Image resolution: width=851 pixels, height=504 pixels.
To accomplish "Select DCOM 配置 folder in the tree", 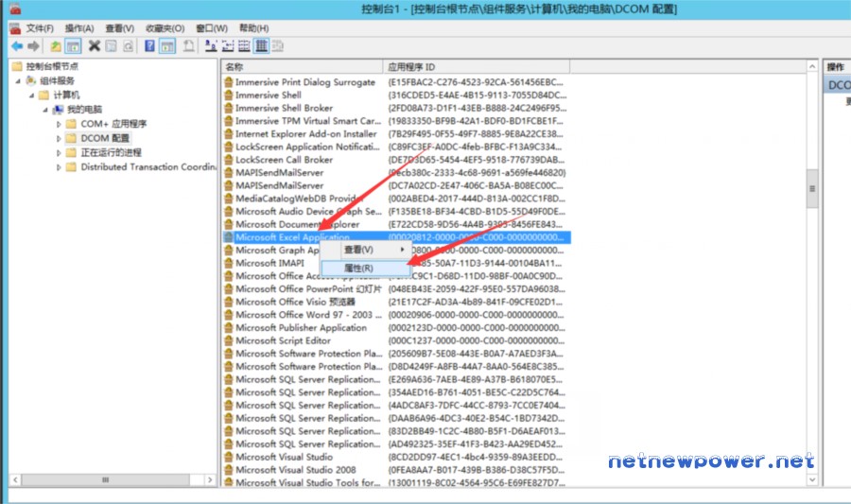I will point(105,138).
